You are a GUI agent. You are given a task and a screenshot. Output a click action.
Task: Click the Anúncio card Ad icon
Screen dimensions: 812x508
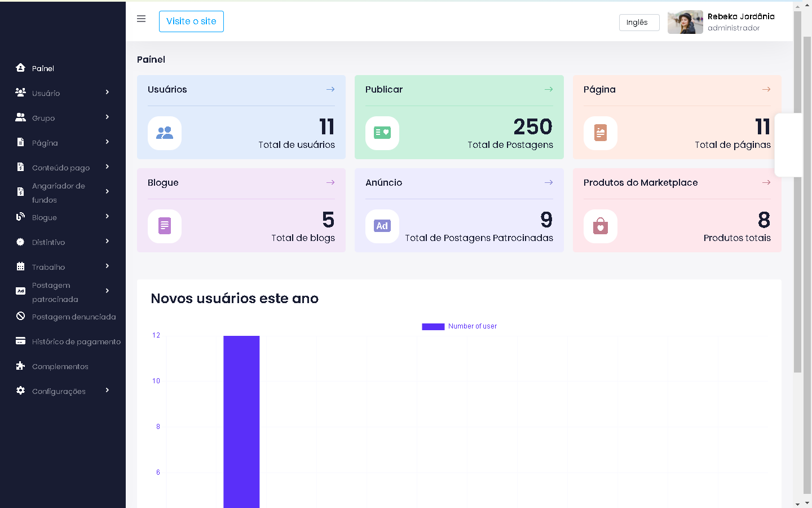coord(382,226)
